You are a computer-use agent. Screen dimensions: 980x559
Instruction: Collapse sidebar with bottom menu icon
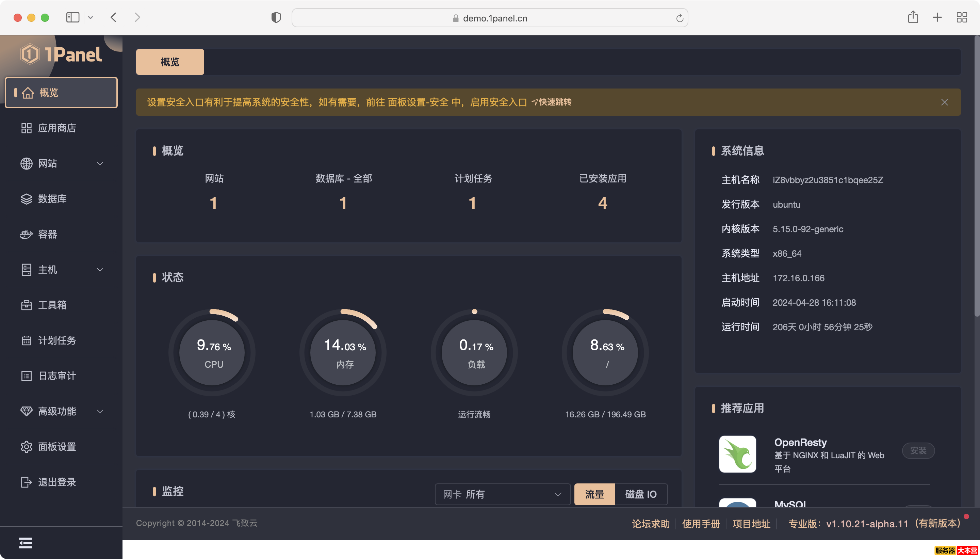click(x=25, y=543)
